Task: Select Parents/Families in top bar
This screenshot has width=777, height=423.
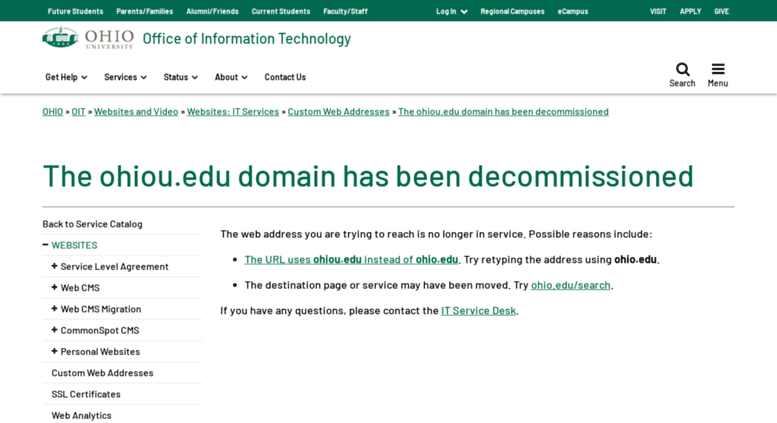Action: coord(145,11)
